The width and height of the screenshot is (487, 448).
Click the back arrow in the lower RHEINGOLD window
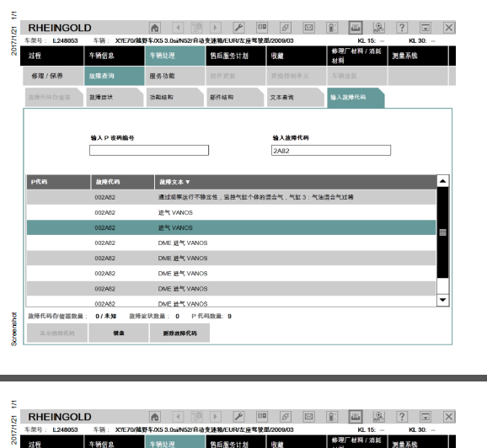point(178,417)
